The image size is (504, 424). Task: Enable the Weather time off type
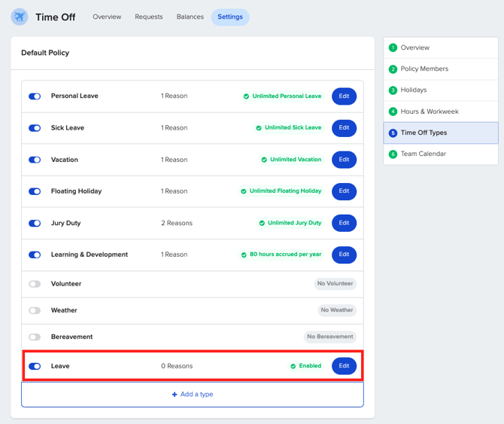click(35, 310)
